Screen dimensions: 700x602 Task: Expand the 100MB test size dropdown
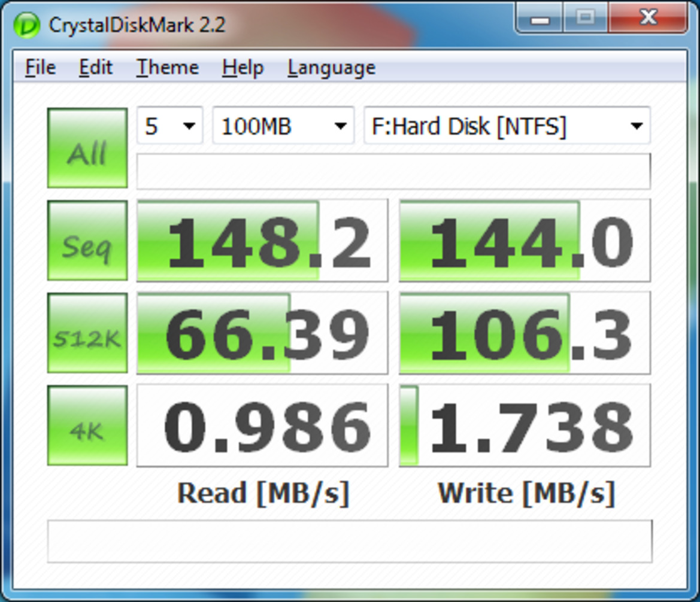[283, 126]
